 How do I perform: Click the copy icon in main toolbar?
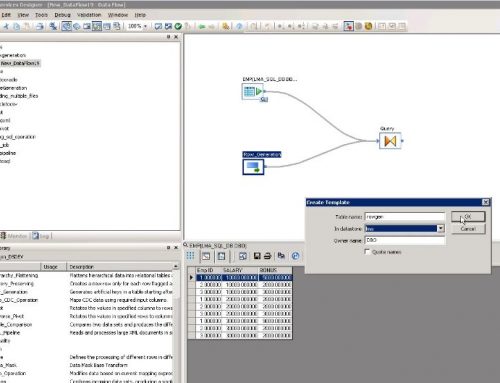coord(16,26)
